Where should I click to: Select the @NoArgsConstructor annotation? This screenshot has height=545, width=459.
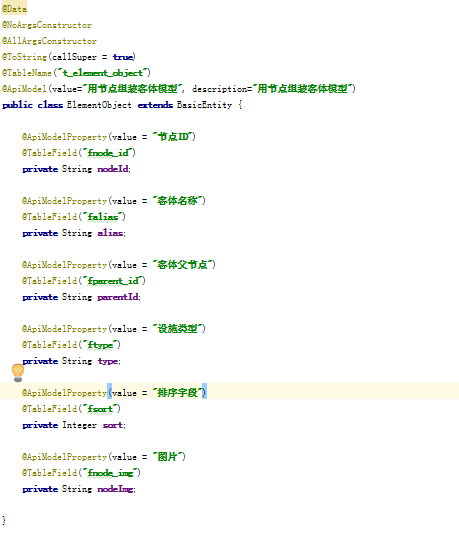[47, 25]
